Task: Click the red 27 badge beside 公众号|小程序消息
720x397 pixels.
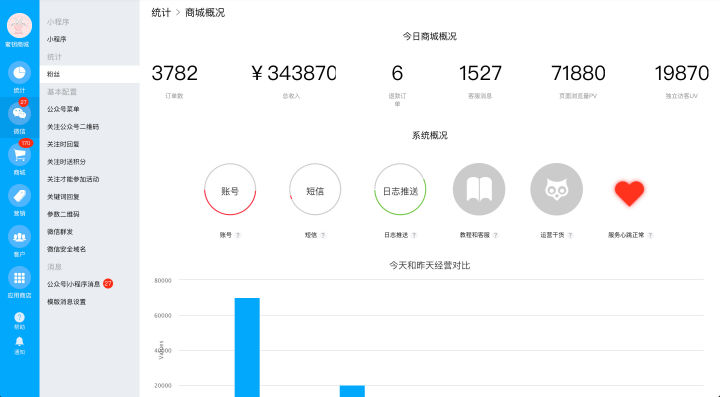Action: [x=108, y=284]
